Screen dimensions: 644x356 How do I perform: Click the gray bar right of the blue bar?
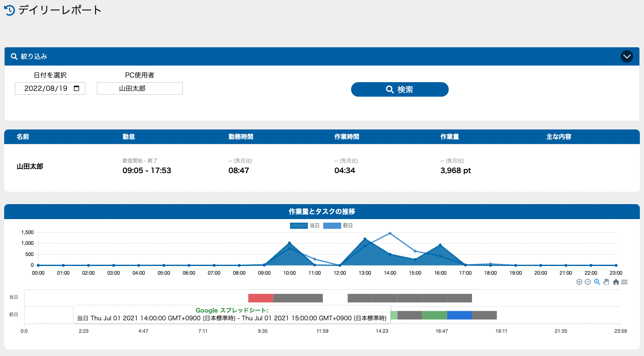coord(484,315)
